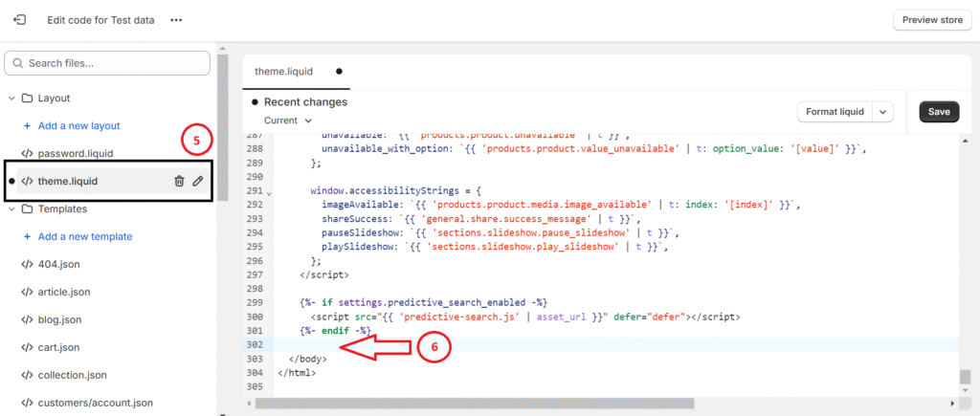Rename theme.liquid using pencil icon
980x416 pixels.
[198, 181]
